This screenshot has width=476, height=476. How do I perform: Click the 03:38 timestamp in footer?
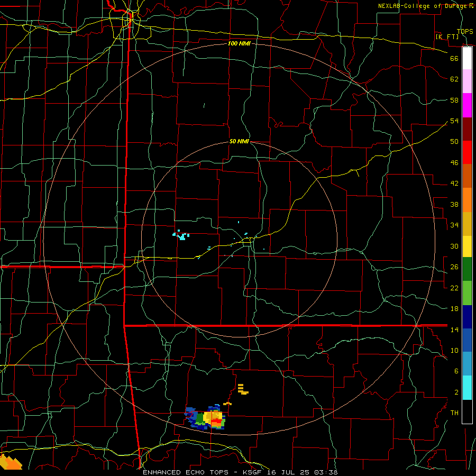(x=326, y=472)
